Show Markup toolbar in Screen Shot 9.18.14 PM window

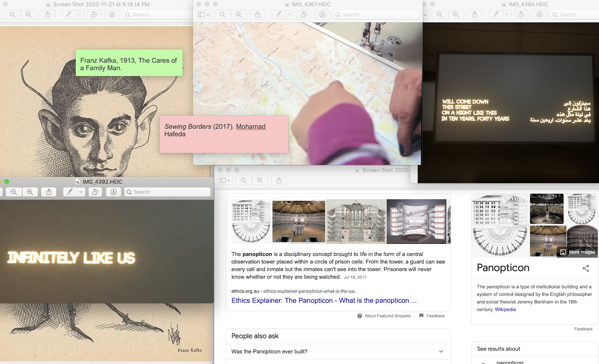click(112, 15)
